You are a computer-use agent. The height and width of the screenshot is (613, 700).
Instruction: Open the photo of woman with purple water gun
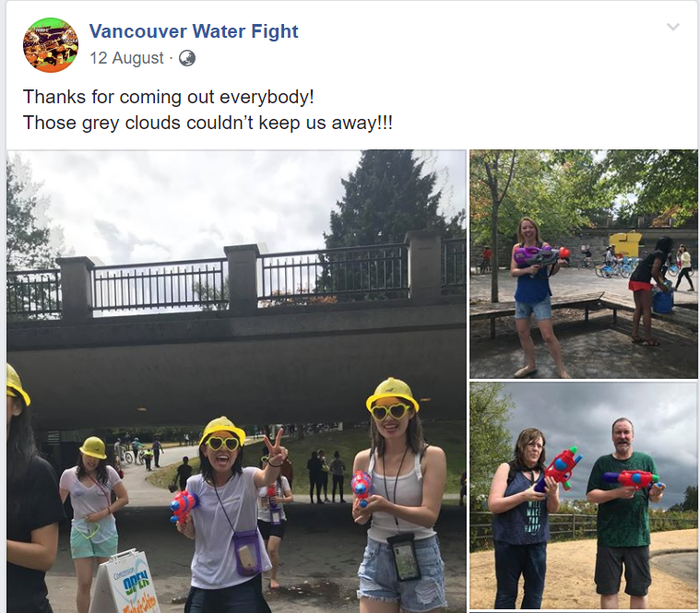[x=584, y=265]
